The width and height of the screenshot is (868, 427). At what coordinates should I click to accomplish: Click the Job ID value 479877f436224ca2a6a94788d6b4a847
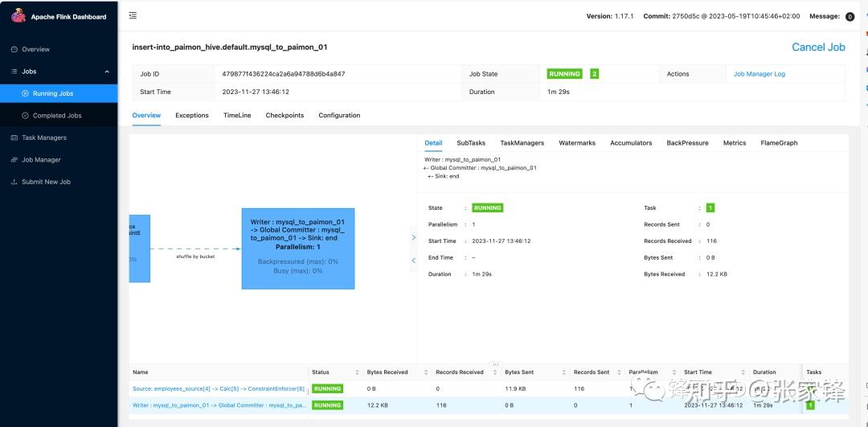[x=284, y=74]
